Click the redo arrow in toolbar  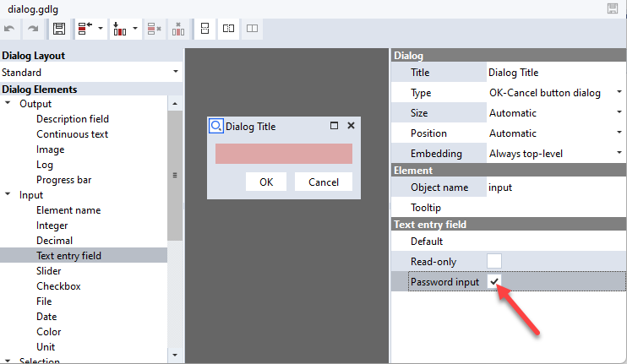pyautogui.click(x=32, y=29)
